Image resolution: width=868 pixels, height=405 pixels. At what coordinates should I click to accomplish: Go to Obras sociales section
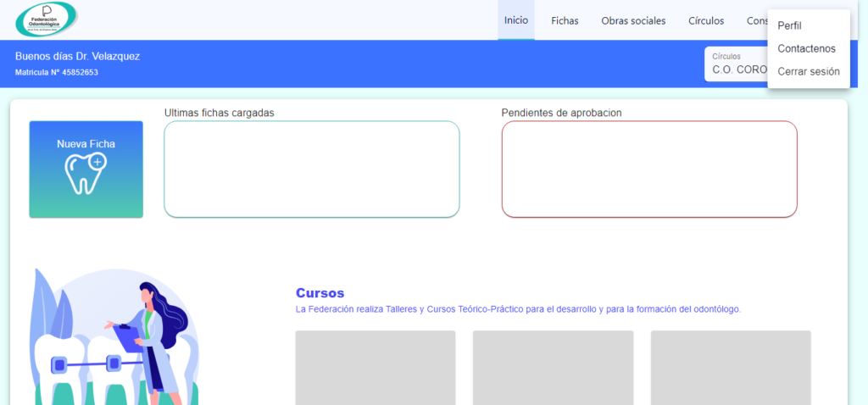pos(633,20)
